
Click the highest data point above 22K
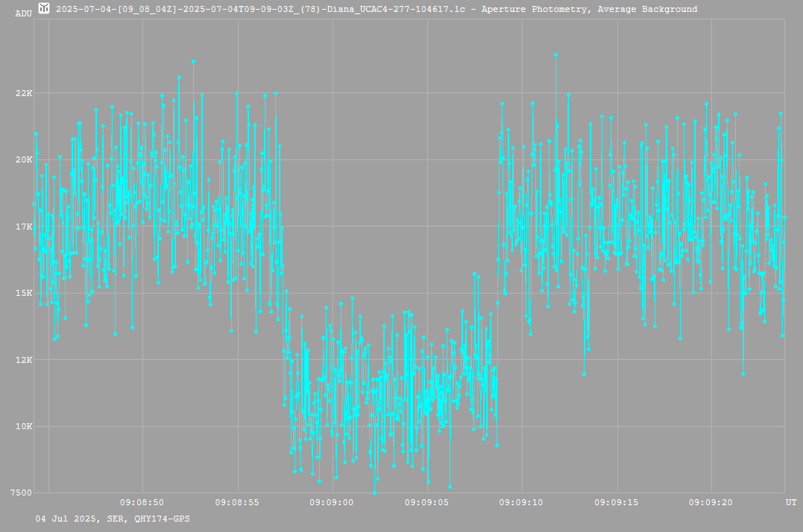coord(555,54)
